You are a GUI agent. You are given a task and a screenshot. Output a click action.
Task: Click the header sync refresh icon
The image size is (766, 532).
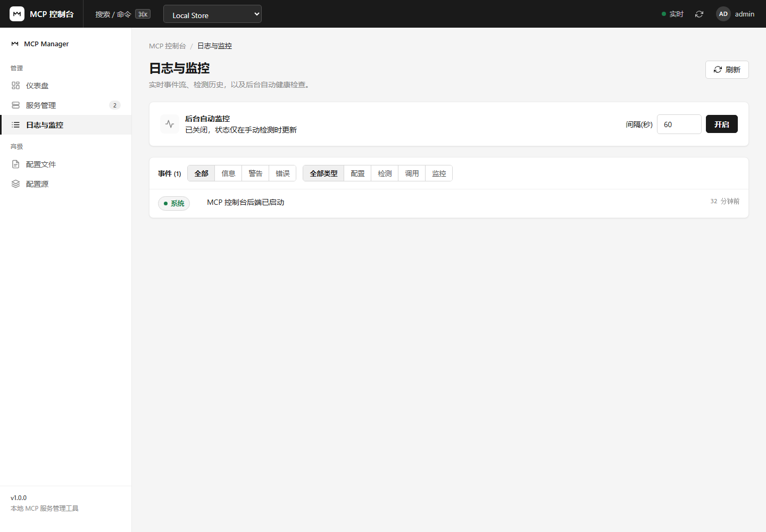699,14
